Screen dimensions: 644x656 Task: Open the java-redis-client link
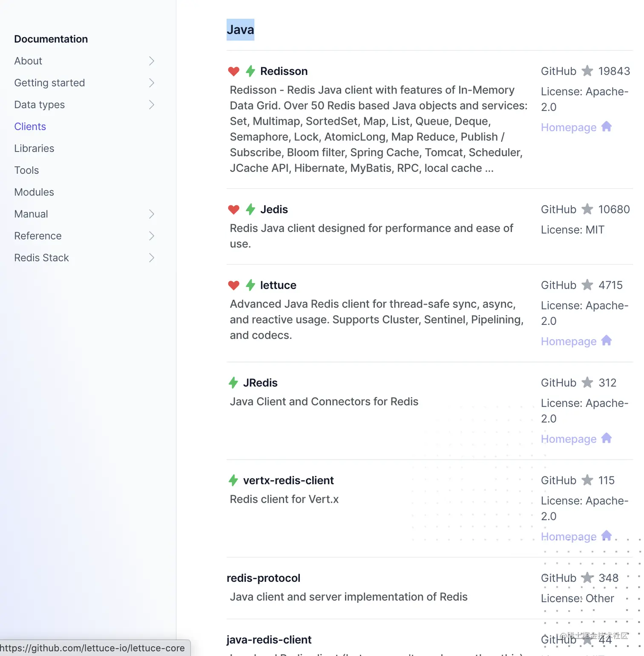(269, 640)
